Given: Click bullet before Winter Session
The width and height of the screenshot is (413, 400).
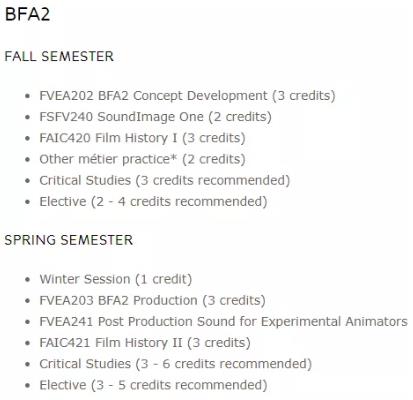Looking at the screenshot, I should pyautogui.click(x=28, y=280).
